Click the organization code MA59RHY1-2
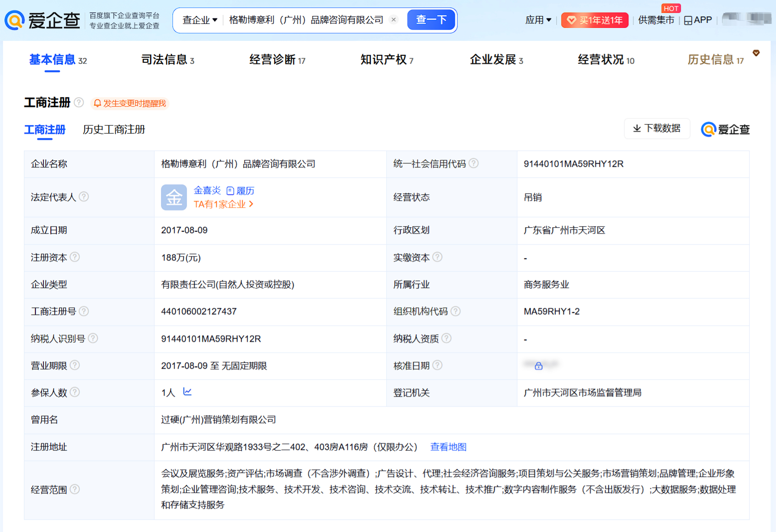776x532 pixels. tap(552, 311)
